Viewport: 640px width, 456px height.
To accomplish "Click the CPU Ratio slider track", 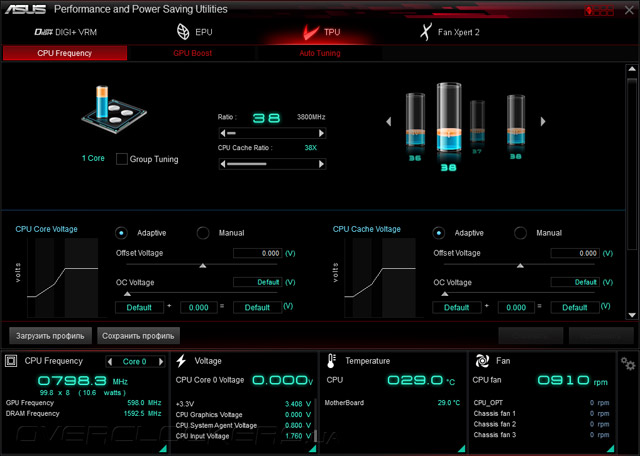I will 272,133.
